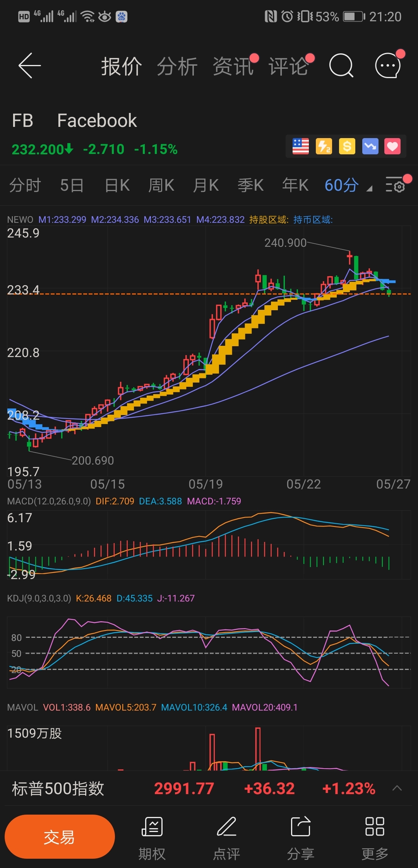Tap the J:-11.267 KDJ value
418x868 pixels.
click(x=176, y=598)
